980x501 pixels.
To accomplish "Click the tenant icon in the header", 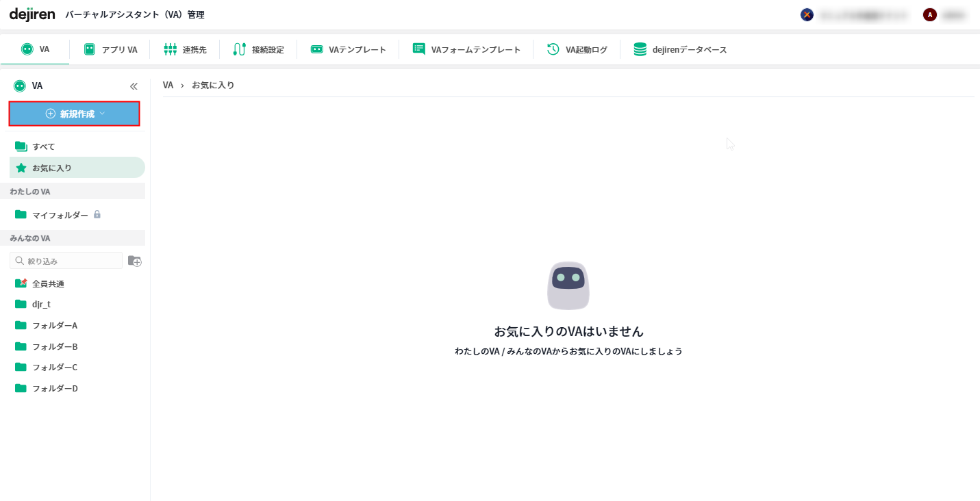I will click(x=807, y=15).
